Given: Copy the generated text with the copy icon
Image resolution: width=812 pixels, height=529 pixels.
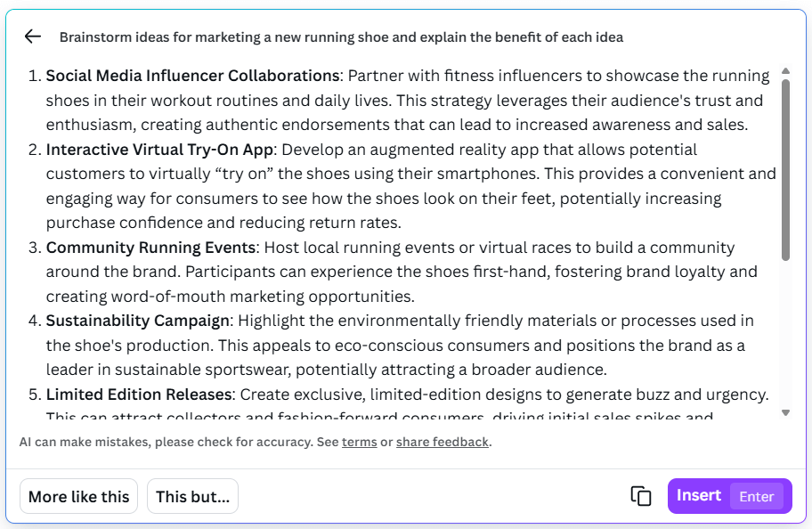Looking at the screenshot, I should [640, 496].
